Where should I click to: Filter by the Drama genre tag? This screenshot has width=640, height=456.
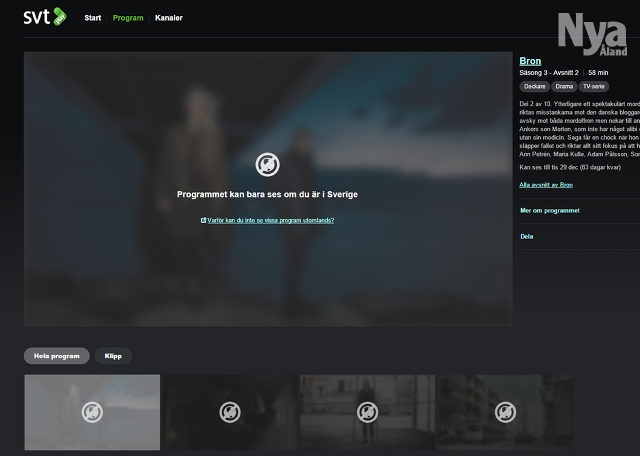(x=564, y=87)
